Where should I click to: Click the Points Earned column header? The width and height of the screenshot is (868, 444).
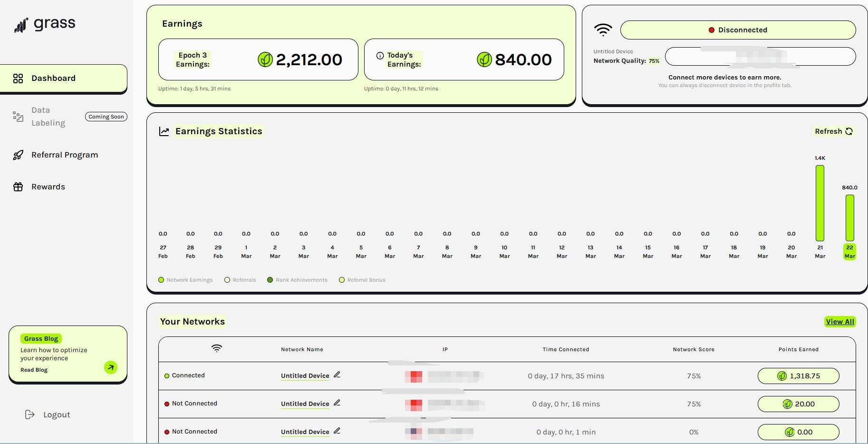[799, 349]
